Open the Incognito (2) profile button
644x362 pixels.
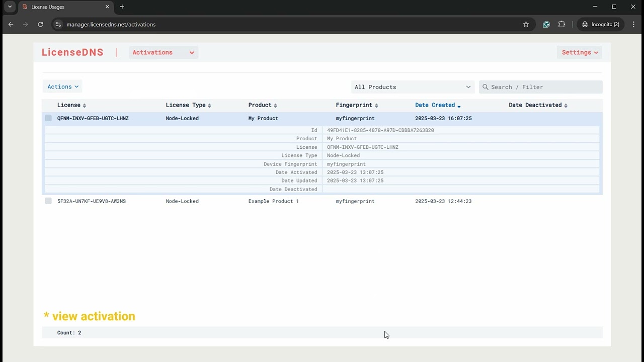601,24
